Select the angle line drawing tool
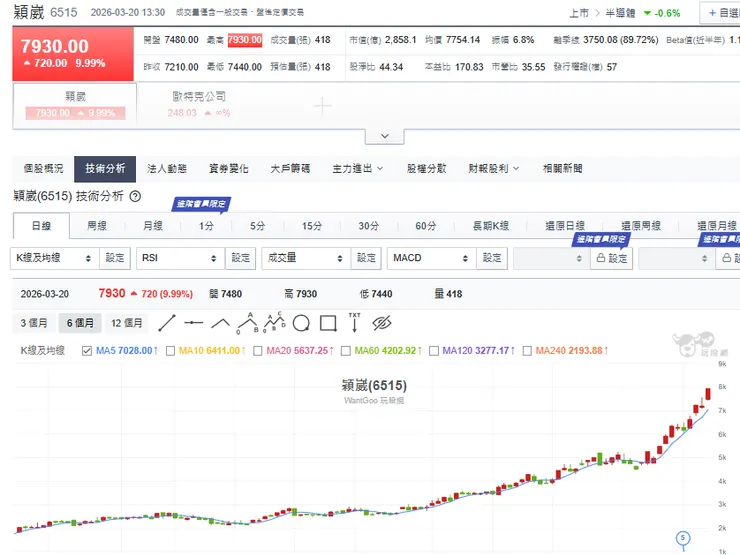Image resolution: width=740 pixels, height=555 pixels. pos(220,323)
